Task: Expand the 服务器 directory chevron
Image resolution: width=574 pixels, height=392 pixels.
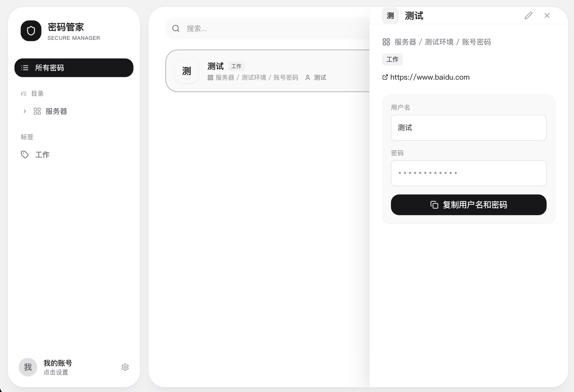Action: (x=25, y=111)
